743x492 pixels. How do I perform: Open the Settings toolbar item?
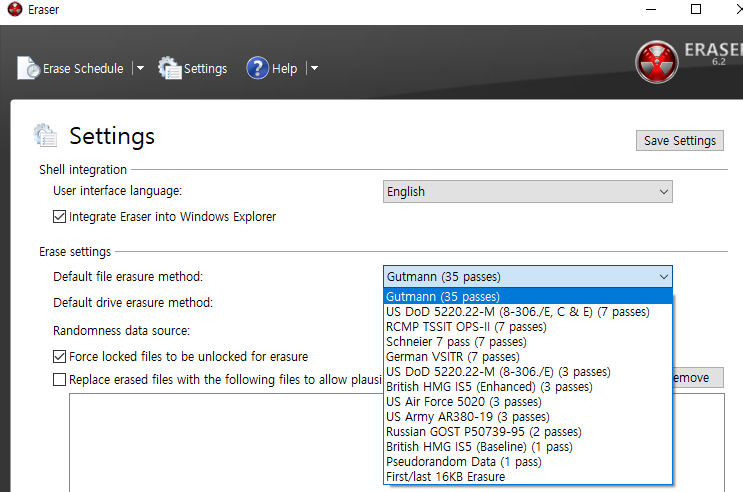click(192, 68)
